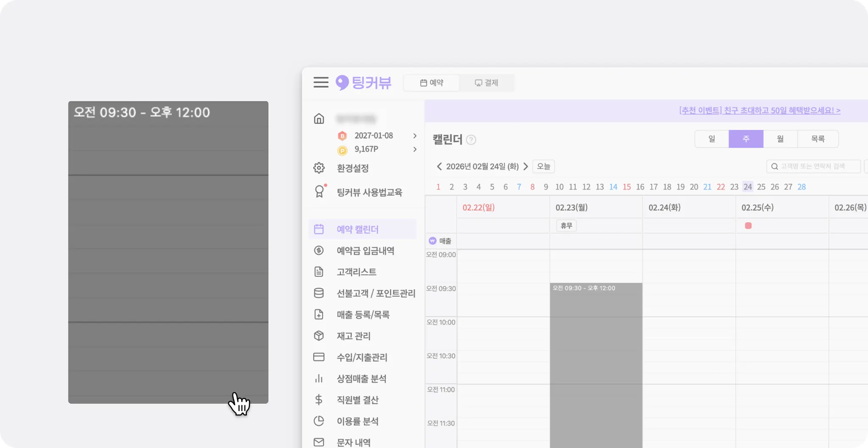Image resolution: width=868 pixels, height=448 pixels.
Task: Click the yellow P points icon
Action: pos(342,150)
